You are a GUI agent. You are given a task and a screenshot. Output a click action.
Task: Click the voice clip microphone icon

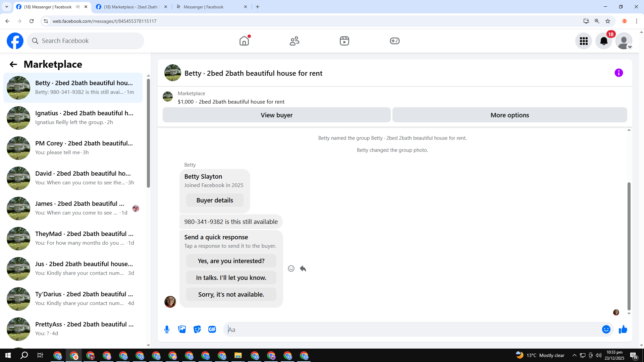click(x=167, y=329)
